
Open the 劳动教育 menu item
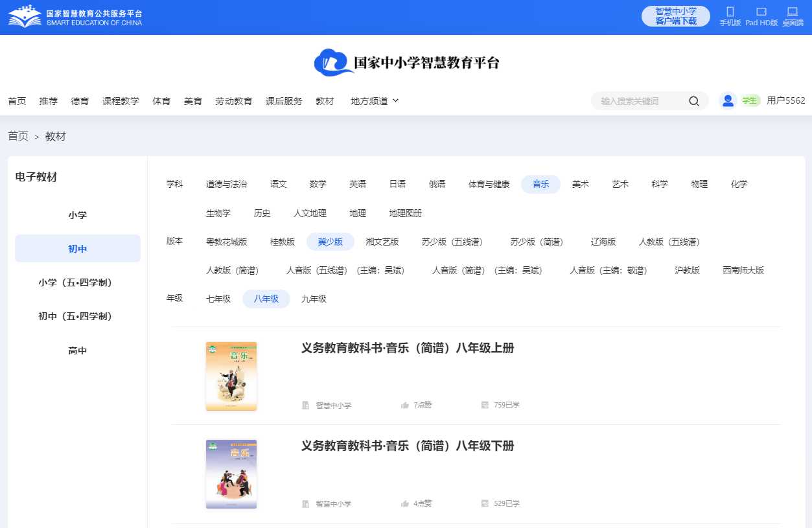pyautogui.click(x=233, y=101)
